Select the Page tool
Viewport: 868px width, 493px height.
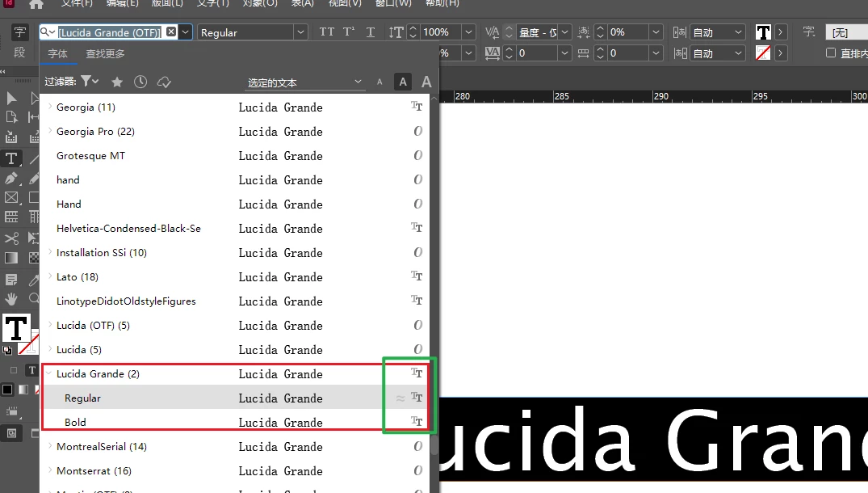click(11, 117)
